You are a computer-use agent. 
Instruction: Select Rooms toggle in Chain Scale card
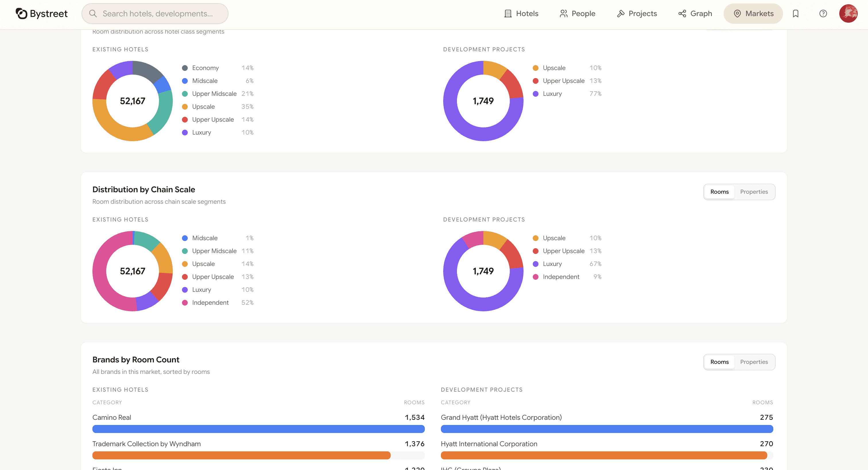[x=719, y=192]
